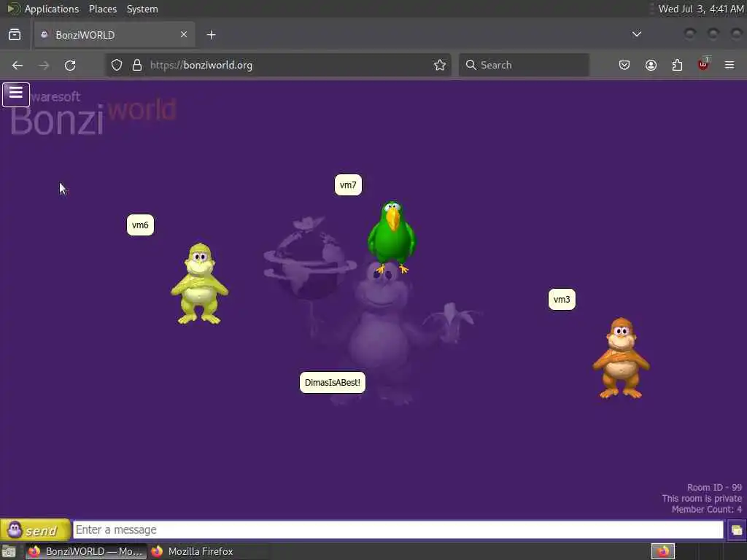This screenshot has width=747, height=560.
Task: Click the vm3 name tag
Action: pyautogui.click(x=562, y=300)
